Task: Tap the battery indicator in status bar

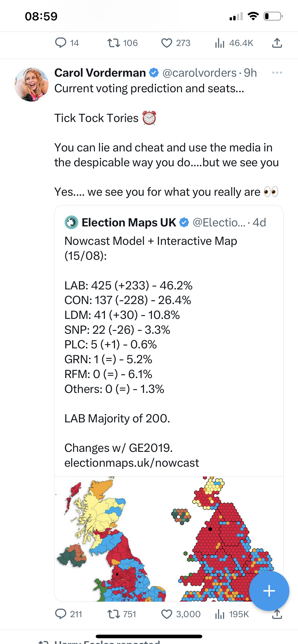Action: pos(273,16)
